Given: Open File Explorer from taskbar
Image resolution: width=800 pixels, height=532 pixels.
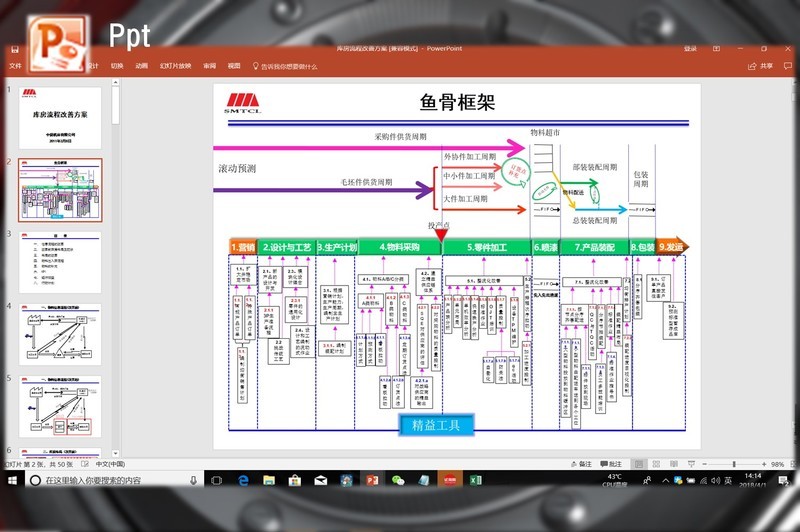Looking at the screenshot, I should [269, 480].
